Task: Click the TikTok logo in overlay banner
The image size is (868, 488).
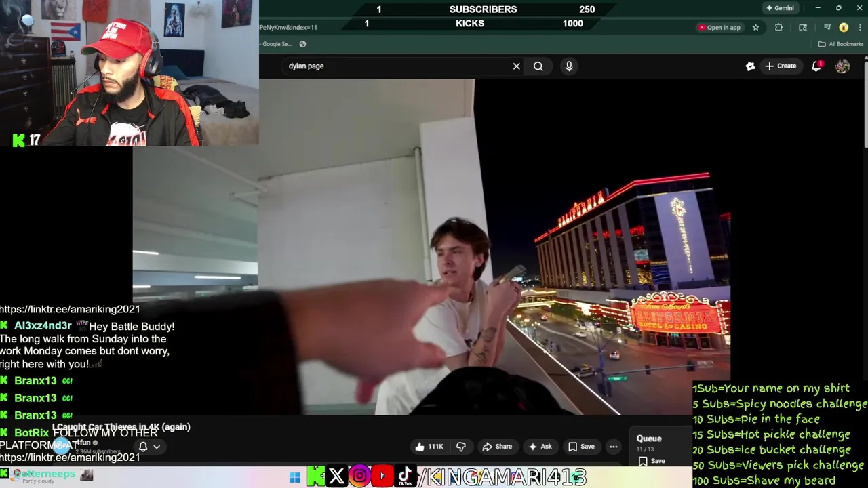Action: tap(405, 476)
